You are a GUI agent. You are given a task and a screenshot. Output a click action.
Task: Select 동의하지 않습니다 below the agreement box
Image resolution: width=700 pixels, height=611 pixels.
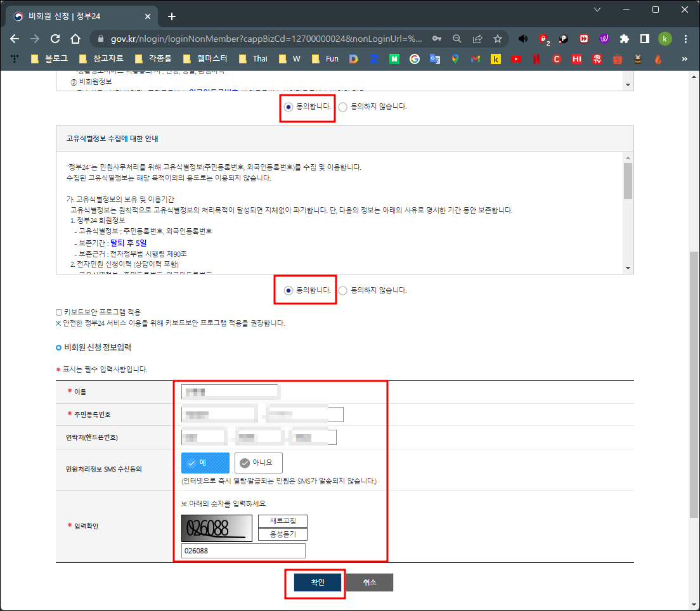(342, 290)
